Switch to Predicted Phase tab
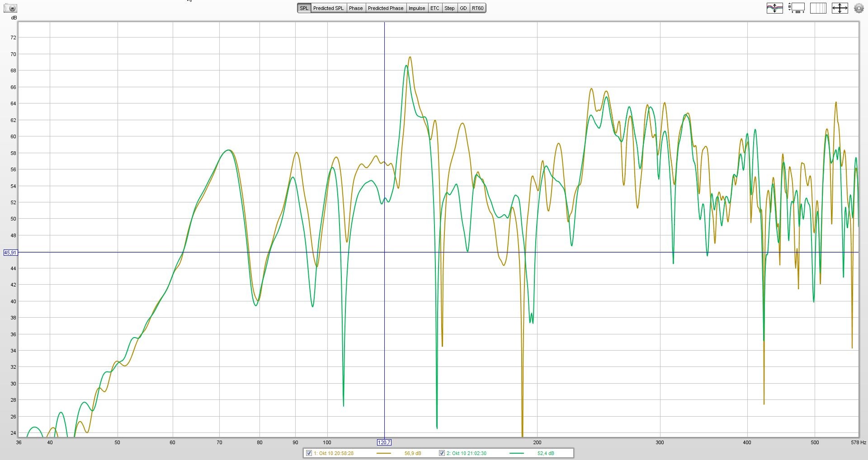Image resolution: width=868 pixels, height=460 pixels. point(386,8)
